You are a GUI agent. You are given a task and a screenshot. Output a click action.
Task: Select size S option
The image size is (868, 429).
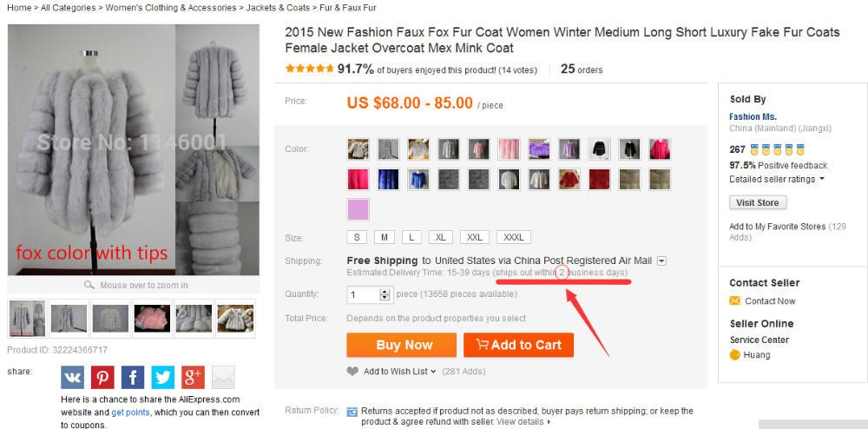click(357, 237)
